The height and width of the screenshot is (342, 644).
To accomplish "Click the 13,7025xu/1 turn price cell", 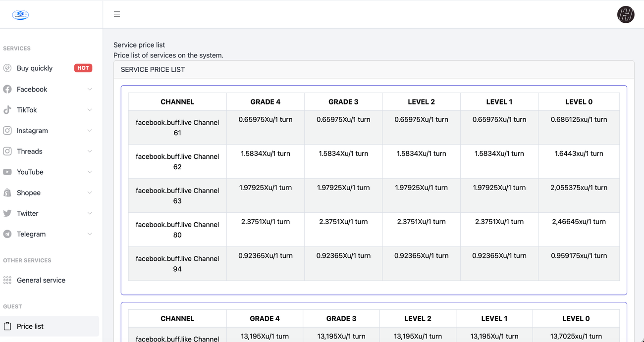I will tap(576, 335).
